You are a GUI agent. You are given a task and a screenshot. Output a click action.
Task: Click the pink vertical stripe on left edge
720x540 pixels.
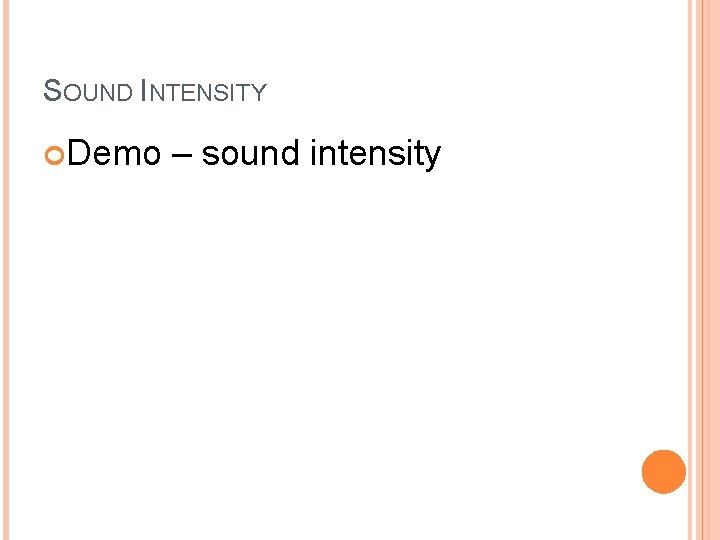tap(6, 270)
